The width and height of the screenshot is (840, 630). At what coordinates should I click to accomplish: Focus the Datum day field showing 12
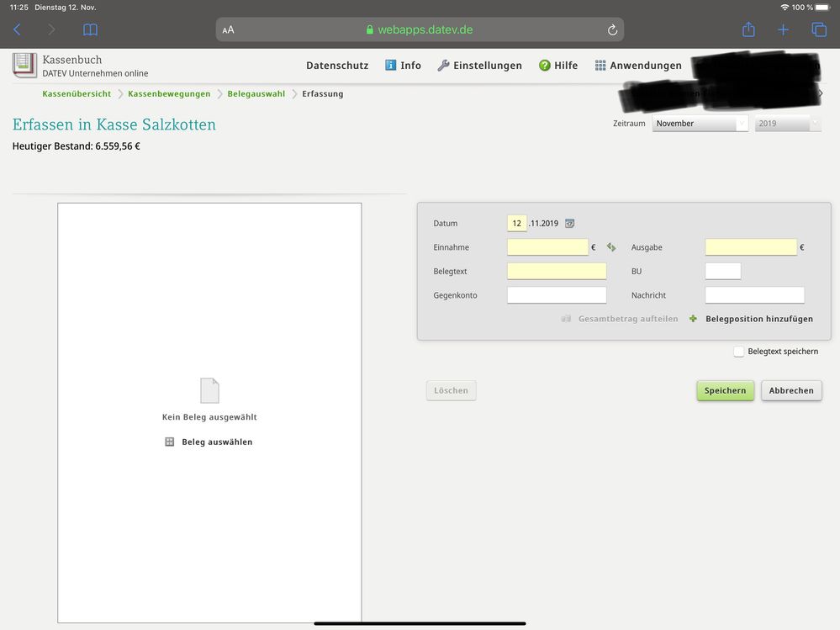coord(517,224)
